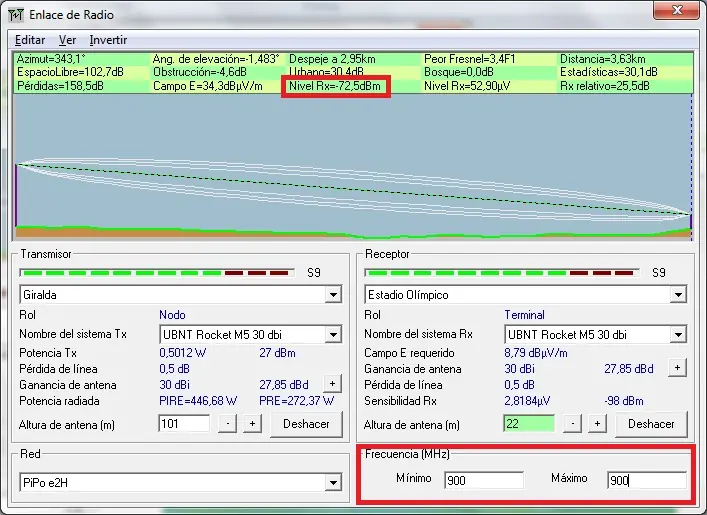
Task: Click the Mínimo frequency input field
Action: [484, 480]
